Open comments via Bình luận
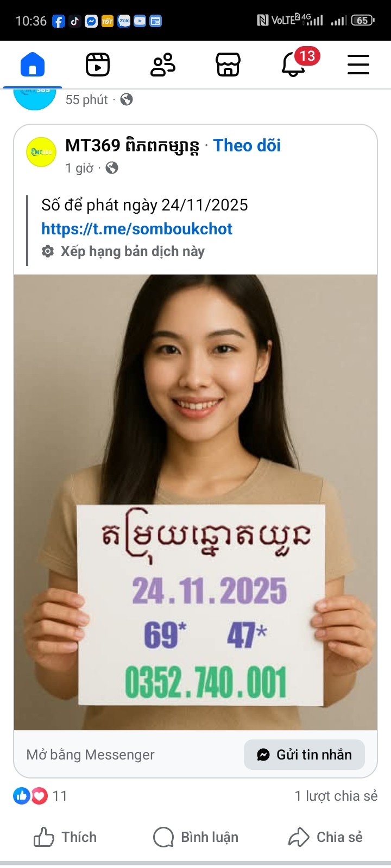This screenshot has height=868, width=391. [x=195, y=837]
